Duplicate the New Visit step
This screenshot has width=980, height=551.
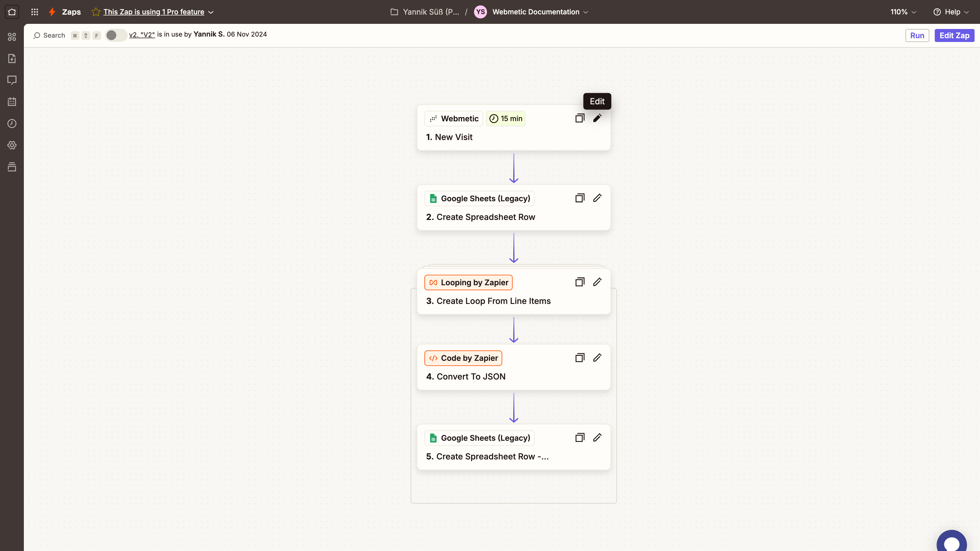point(579,118)
